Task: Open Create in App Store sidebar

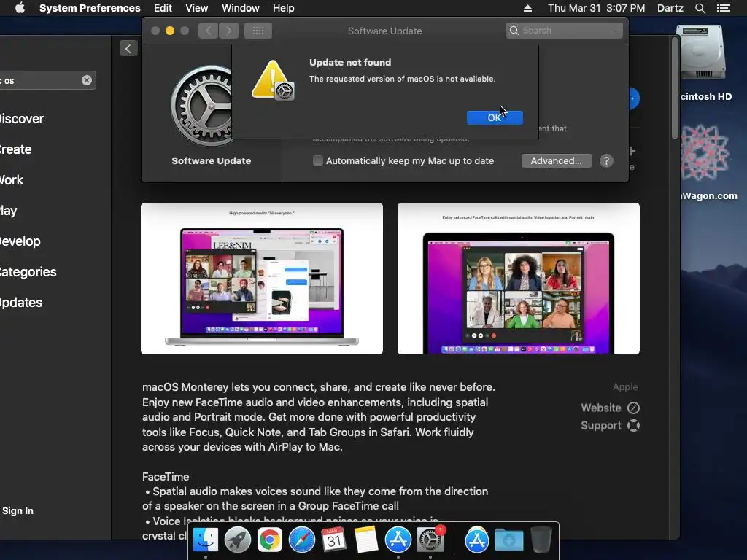Action: tap(16, 149)
